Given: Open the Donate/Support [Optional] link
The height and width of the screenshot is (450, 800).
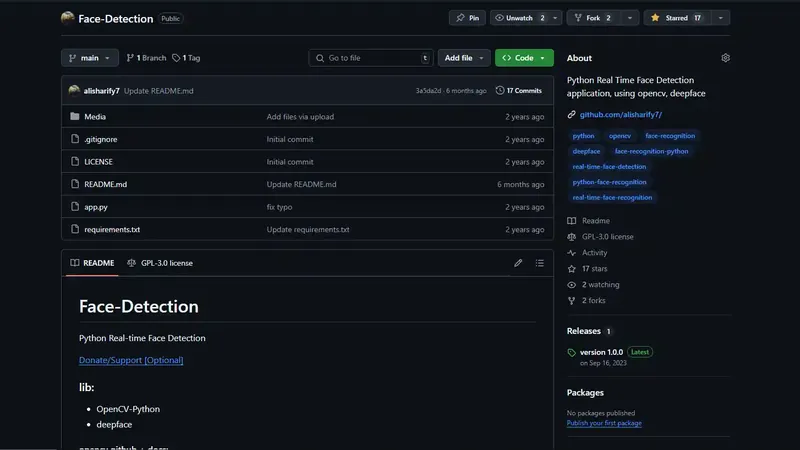Looking at the screenshot, I should coord(131,360).
